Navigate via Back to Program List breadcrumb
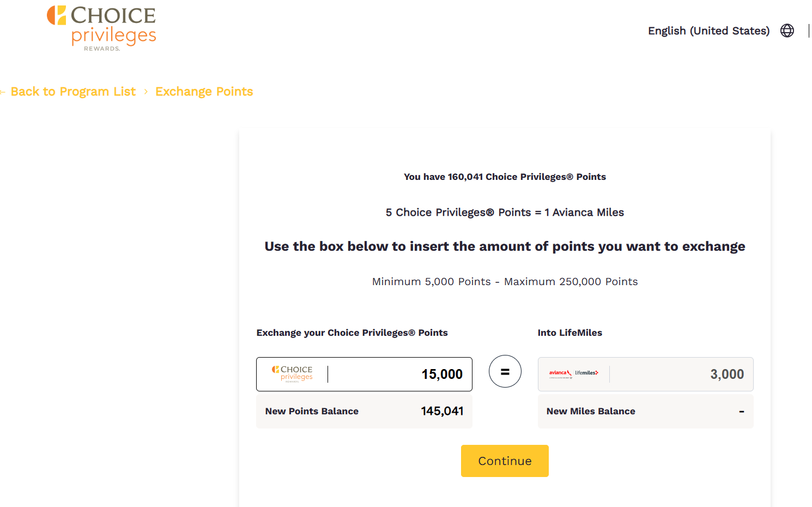 pyautogui.click(x=74, y=91)
